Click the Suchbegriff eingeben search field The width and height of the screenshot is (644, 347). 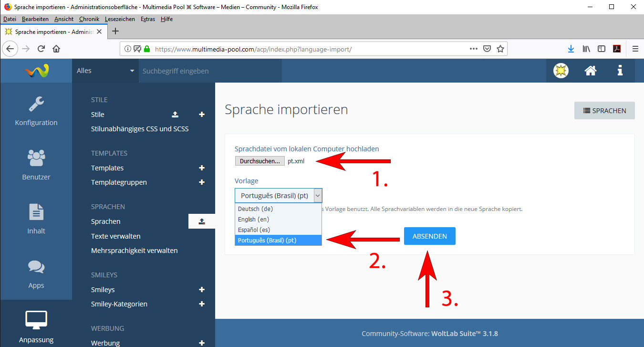click(210, 71)
